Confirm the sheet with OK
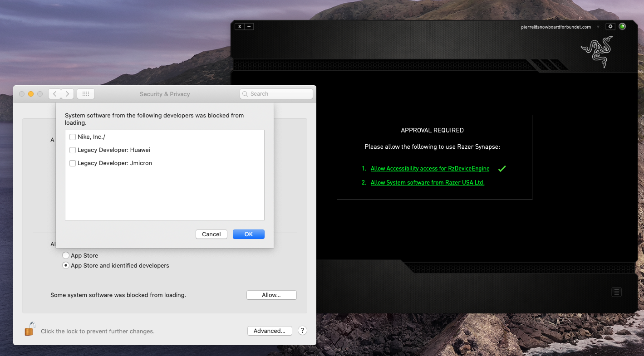 pyautogui.click(x=249, y=234)
